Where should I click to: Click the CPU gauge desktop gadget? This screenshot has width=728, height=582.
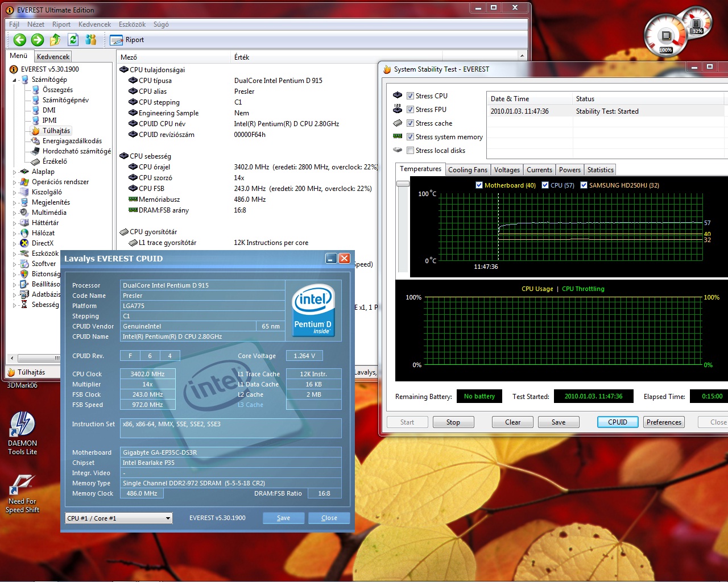[665, 36]
